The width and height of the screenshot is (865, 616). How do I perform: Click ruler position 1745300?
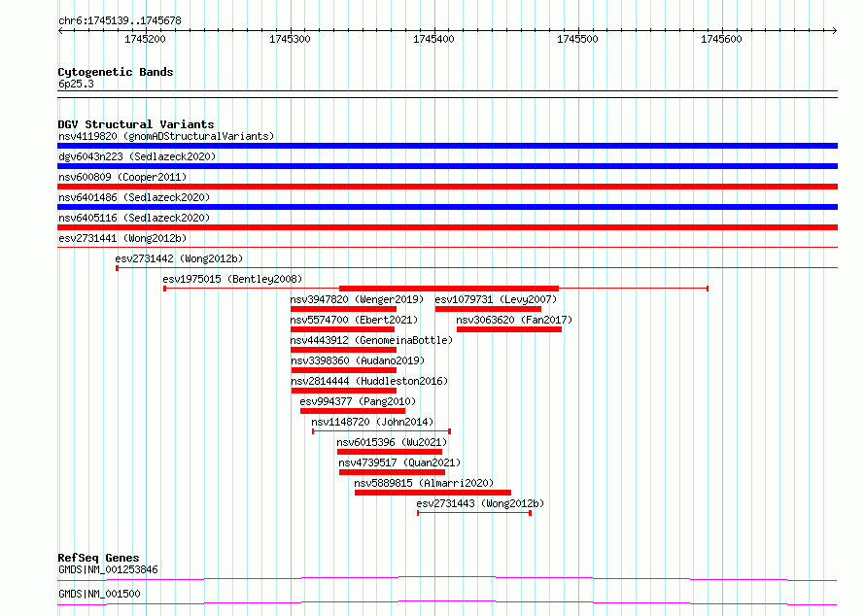(290, 39)
